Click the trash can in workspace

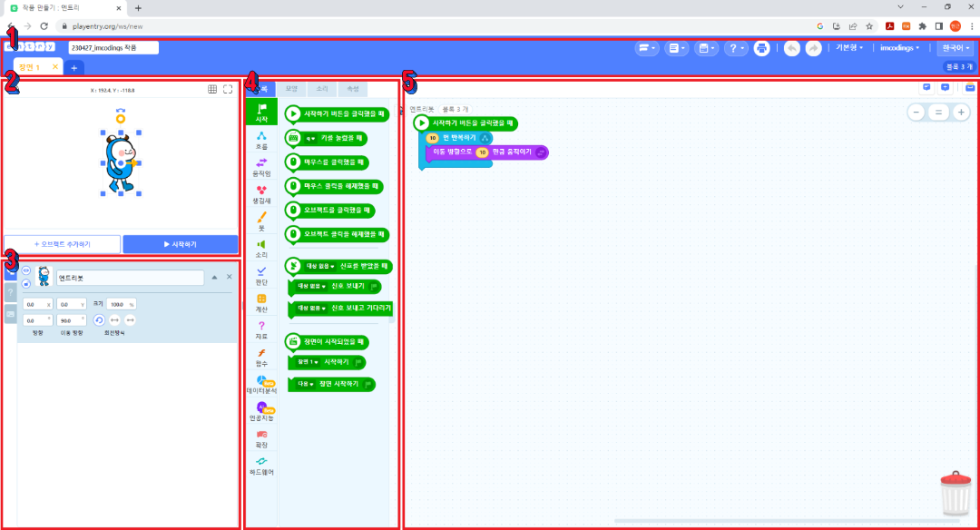[x=955, y=494]
